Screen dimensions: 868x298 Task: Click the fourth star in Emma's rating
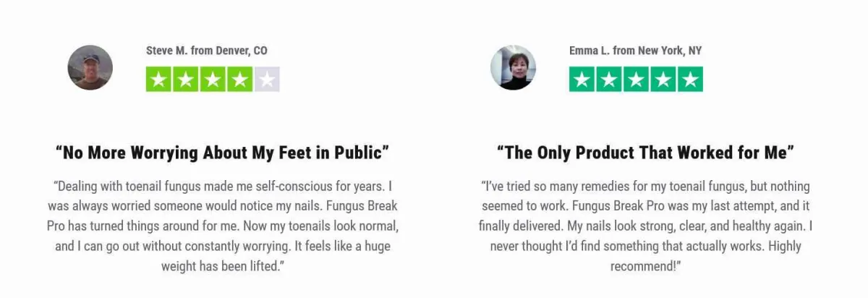(663, 80)
